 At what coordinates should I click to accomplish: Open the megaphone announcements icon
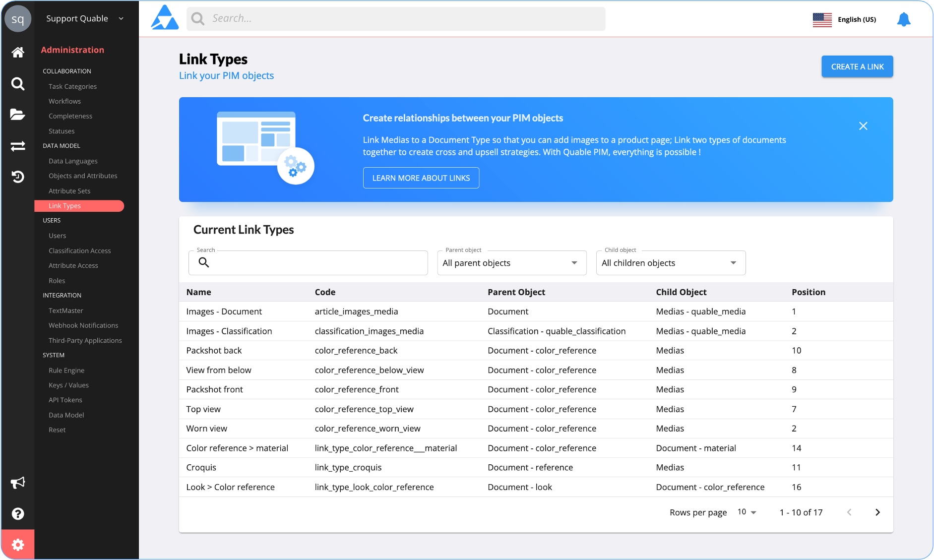[x=18, y=483]
